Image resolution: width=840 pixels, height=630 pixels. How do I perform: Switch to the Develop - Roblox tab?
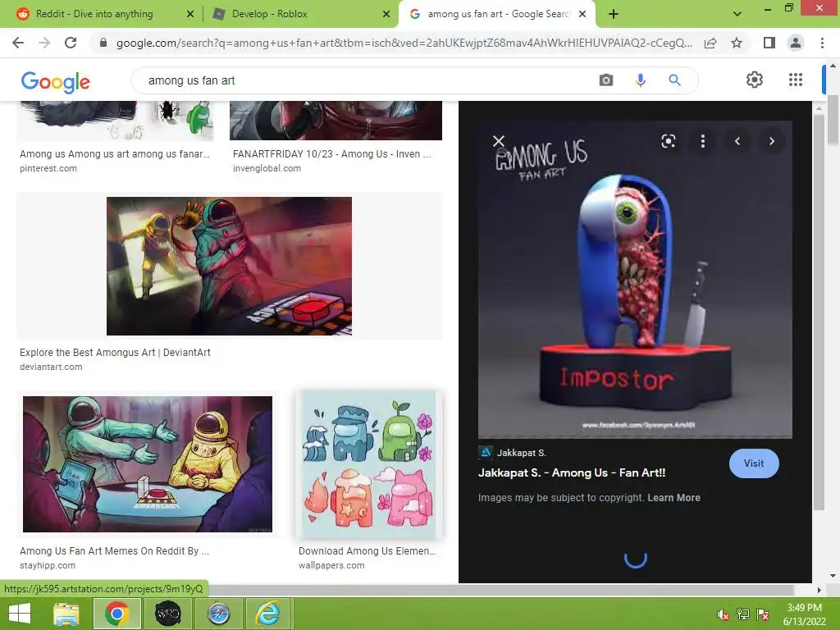coord(269,14)
